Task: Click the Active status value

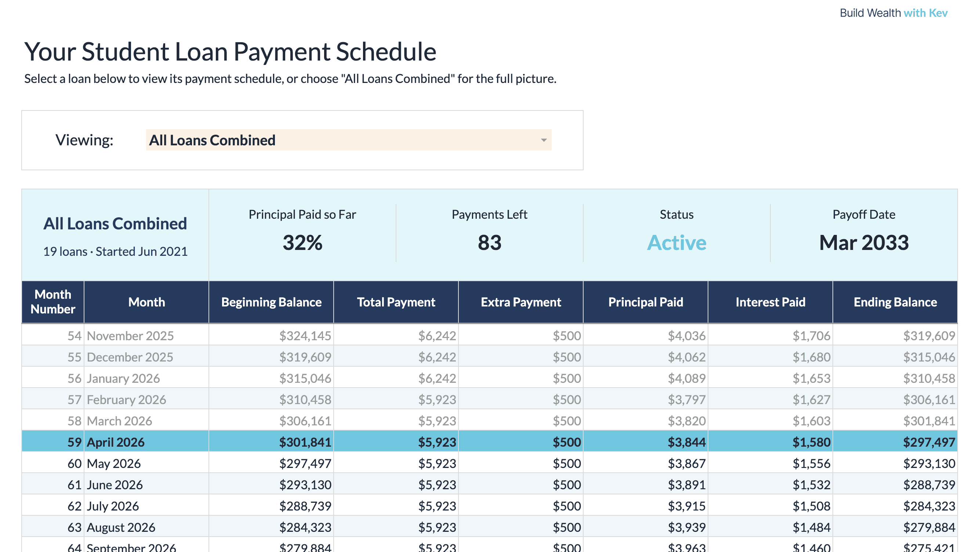Action: [676, 243]
